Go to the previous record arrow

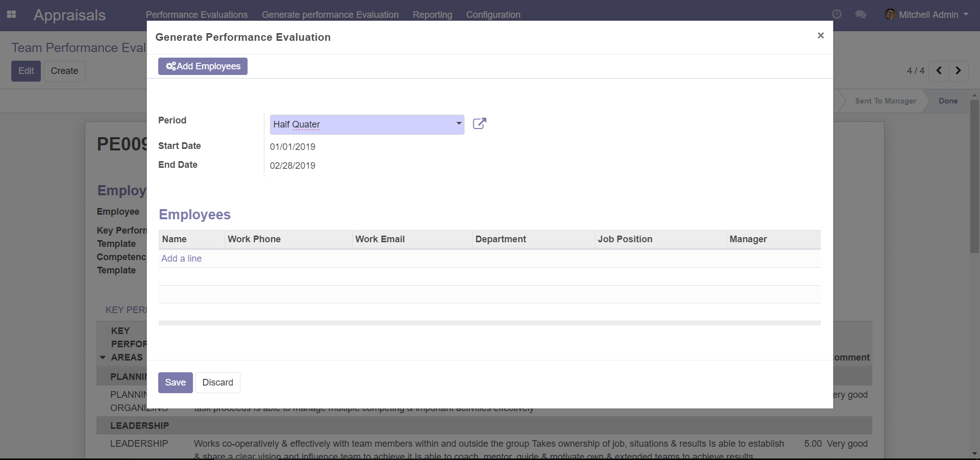click(x=939, y=71)
